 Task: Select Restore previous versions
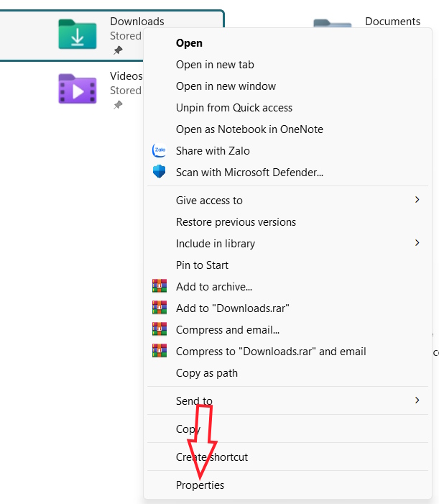tap(287, 221)
